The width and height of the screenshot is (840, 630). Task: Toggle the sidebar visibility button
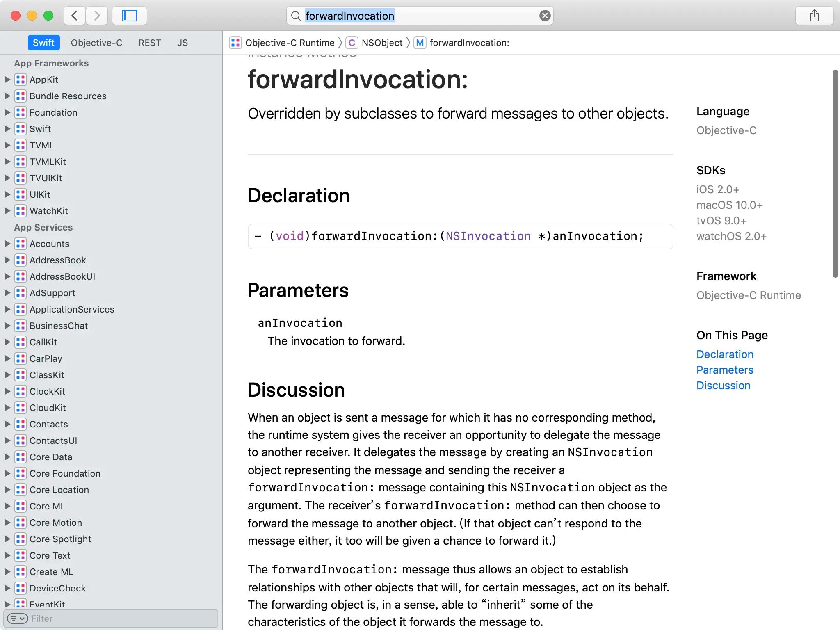tap(129, 16)
